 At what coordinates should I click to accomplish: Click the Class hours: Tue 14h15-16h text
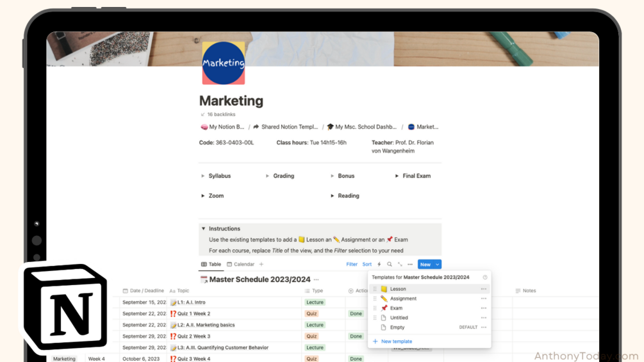(x=311, y=143)
